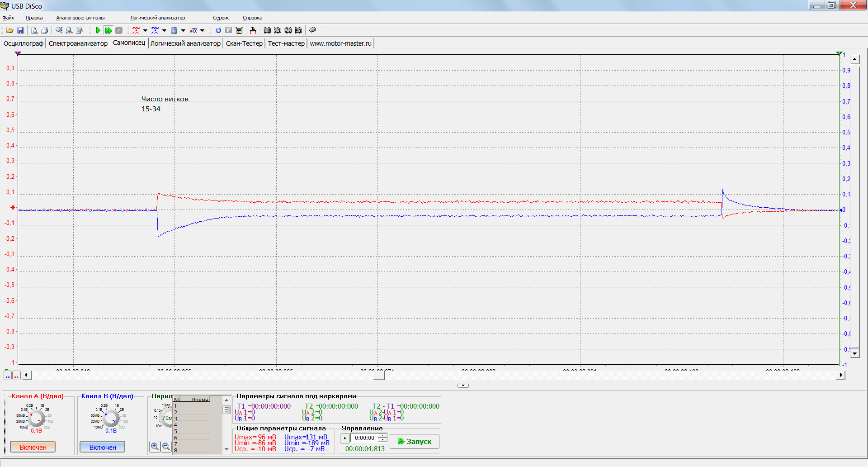
Task: Open dropdown arrow next to calculator icon
Action: (x=183, y=30)
